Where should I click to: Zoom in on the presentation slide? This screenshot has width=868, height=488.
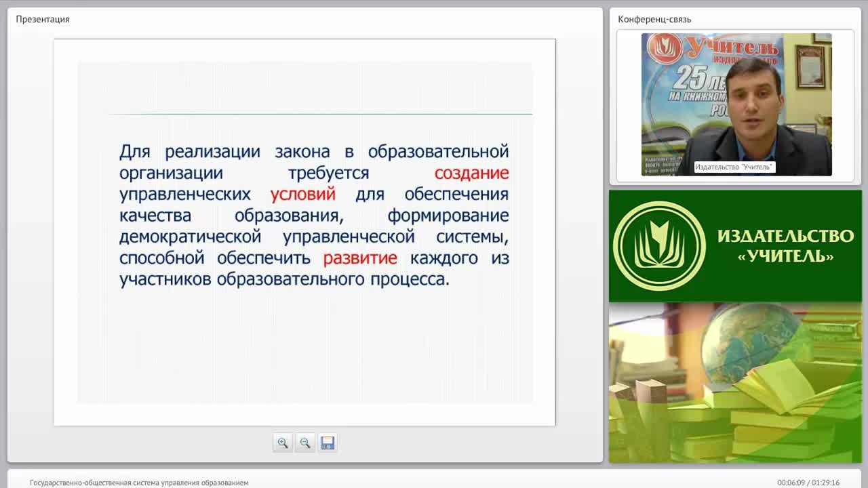282,443
